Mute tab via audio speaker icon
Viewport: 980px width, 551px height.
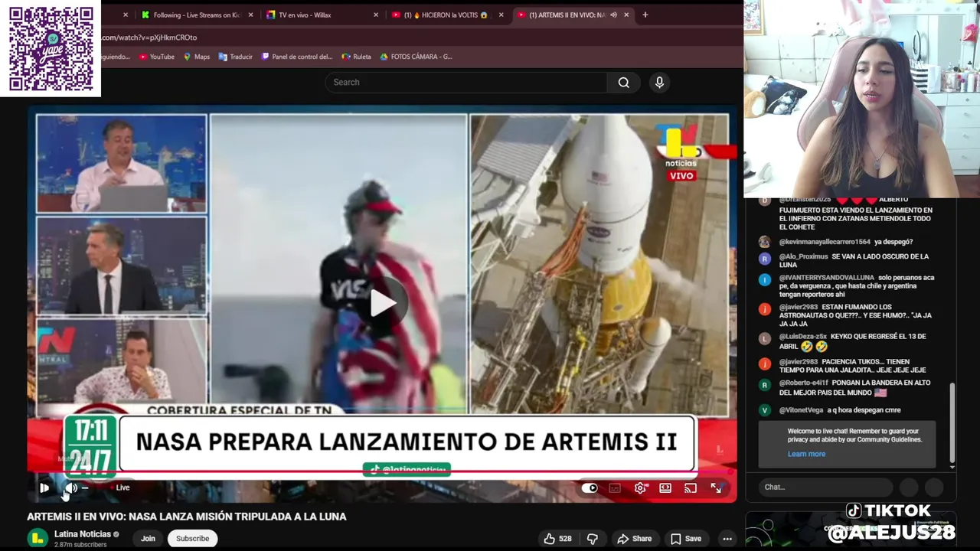[613, 15]
